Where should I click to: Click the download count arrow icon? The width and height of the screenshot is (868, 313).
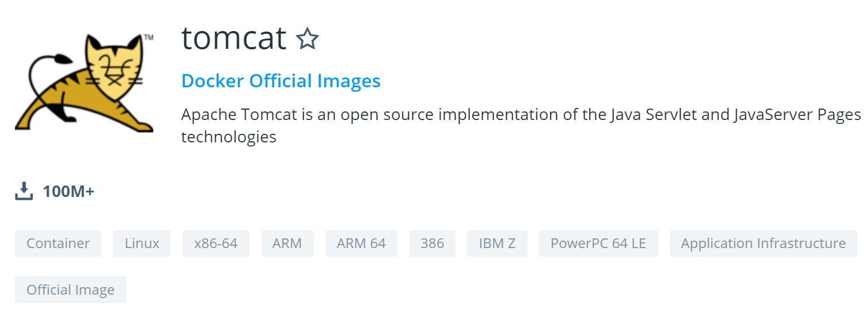(x=24, y=191)
